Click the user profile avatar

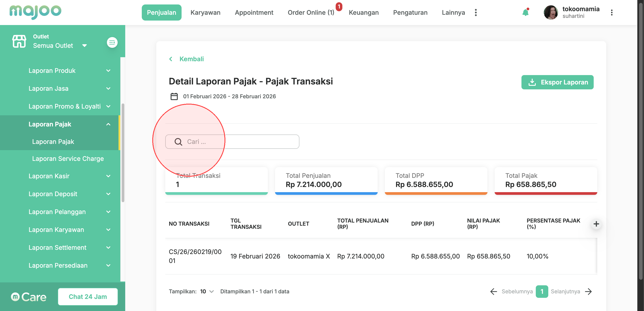click(x=551, y=13)
